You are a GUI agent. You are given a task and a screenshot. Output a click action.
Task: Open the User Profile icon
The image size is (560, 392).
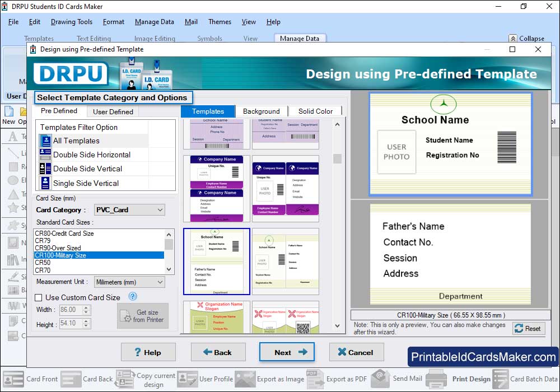188,379
